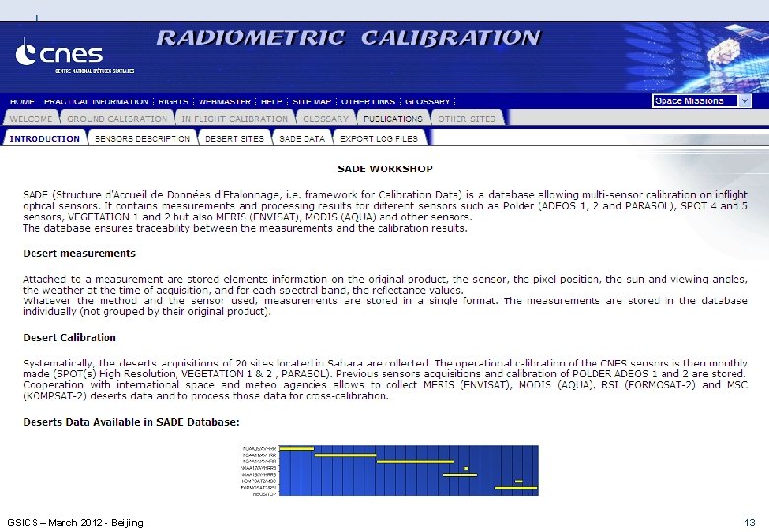
Task: Open the SITE MAP link
Action: pos(312,101)
